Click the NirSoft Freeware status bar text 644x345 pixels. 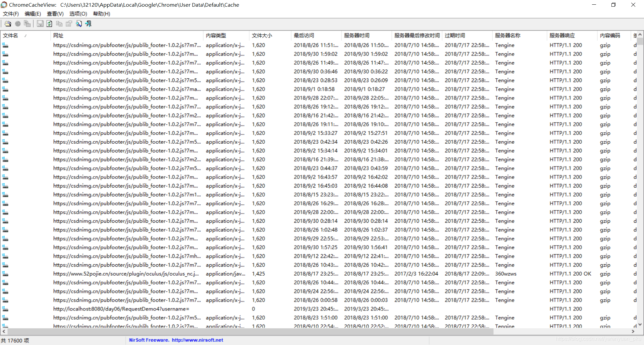149,340
